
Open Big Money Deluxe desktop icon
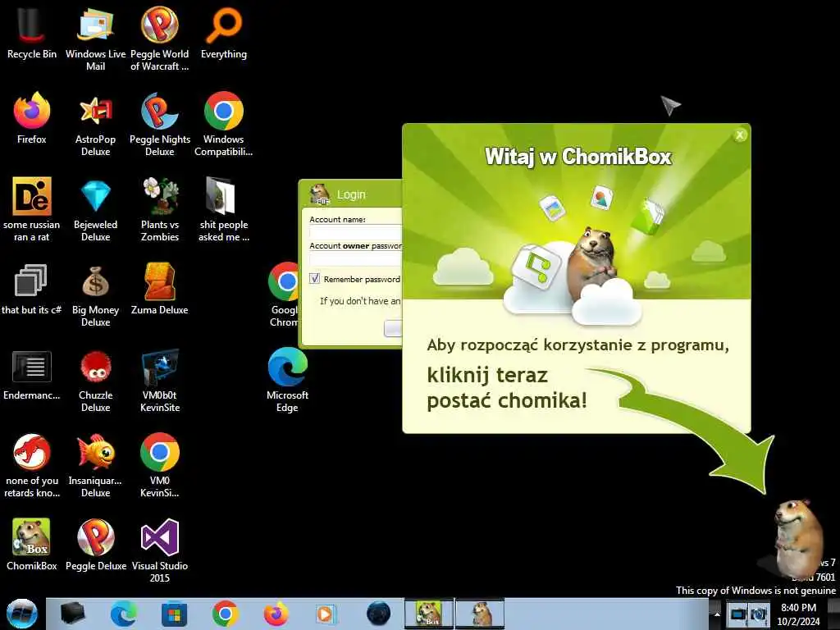95,294
